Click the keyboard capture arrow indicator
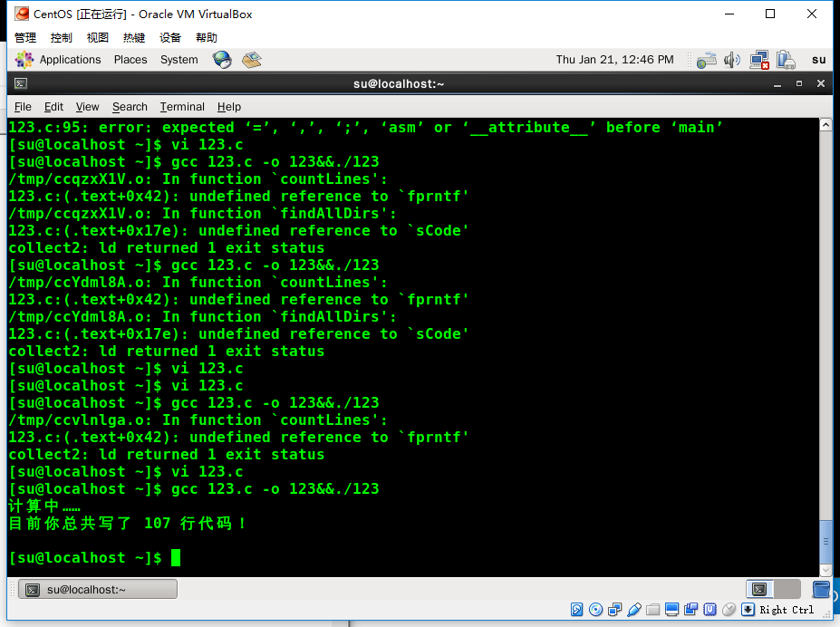840x627 pixels. click(748, 609)
